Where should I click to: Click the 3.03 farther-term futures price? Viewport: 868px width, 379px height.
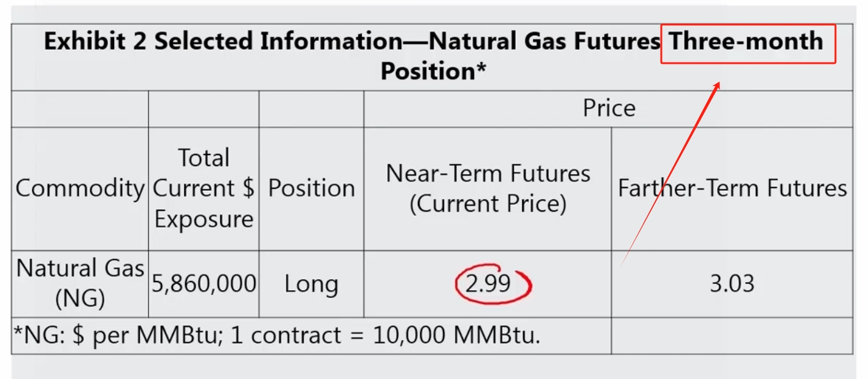tap(732, 284)
